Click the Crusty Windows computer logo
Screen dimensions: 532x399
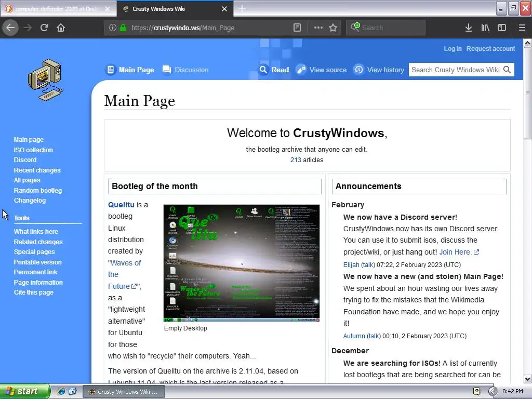[46, 80]
